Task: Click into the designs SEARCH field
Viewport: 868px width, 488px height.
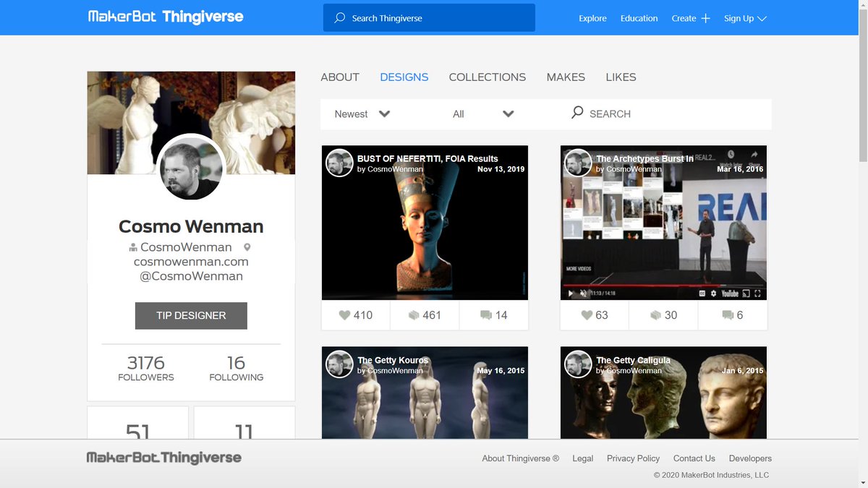Action: point(671,114)
